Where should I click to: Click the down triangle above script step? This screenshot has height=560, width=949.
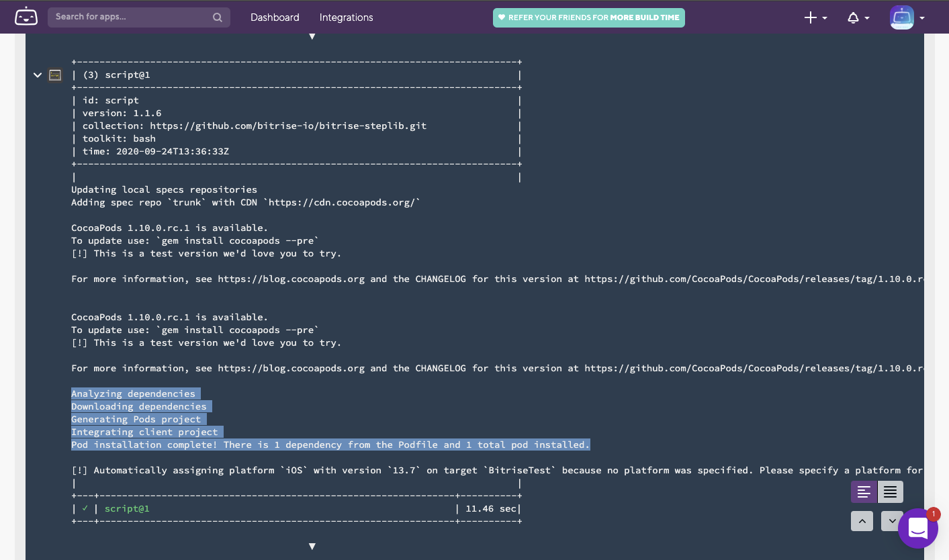312,36
